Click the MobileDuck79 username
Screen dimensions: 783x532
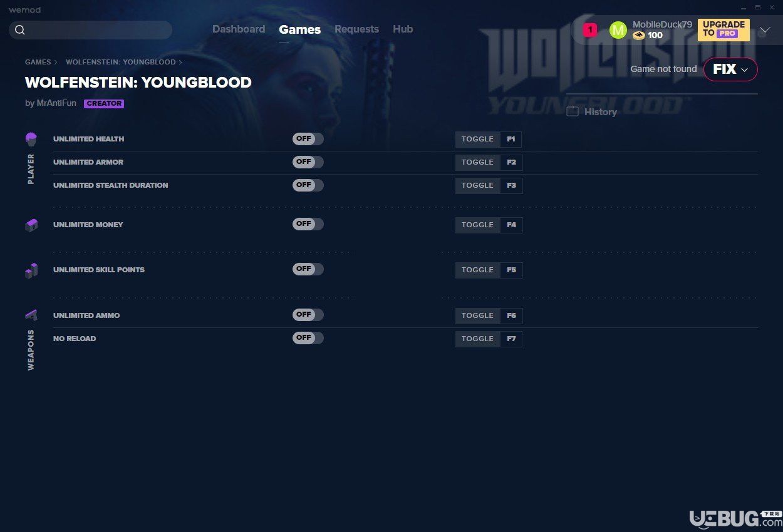(662, 24)
